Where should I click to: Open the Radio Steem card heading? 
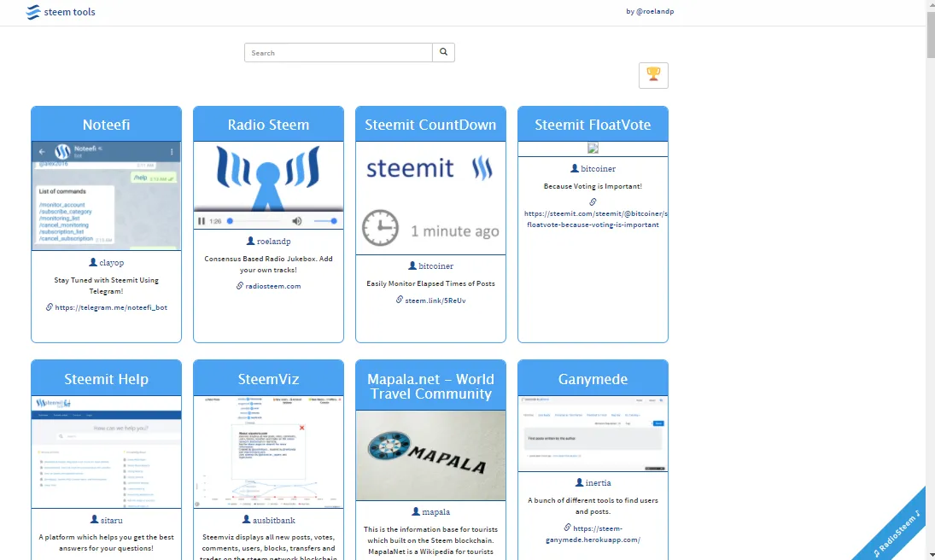pos(268,125)
